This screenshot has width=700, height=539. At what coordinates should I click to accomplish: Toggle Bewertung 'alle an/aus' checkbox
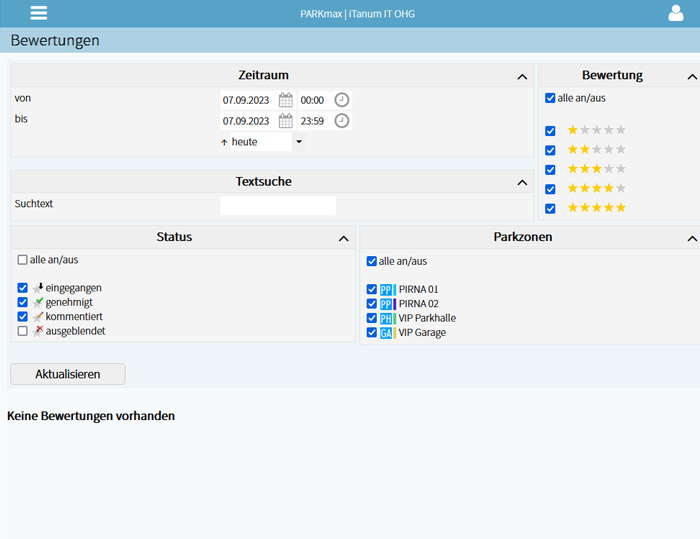tap(550, 98)
